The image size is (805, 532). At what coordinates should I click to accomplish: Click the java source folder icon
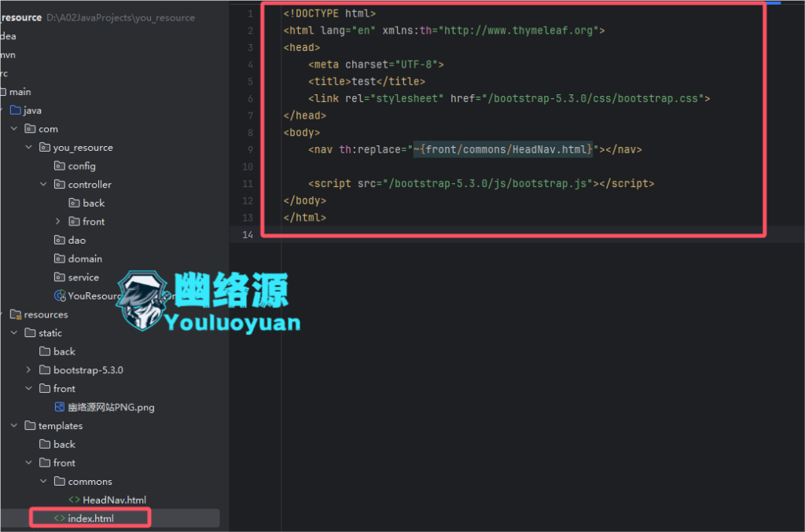(16, 110)
